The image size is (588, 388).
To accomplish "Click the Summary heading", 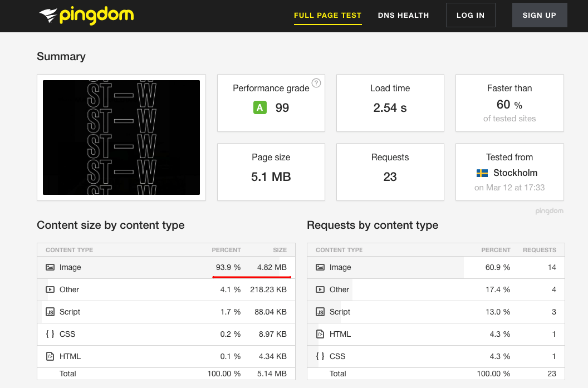I will click(61, 56).
